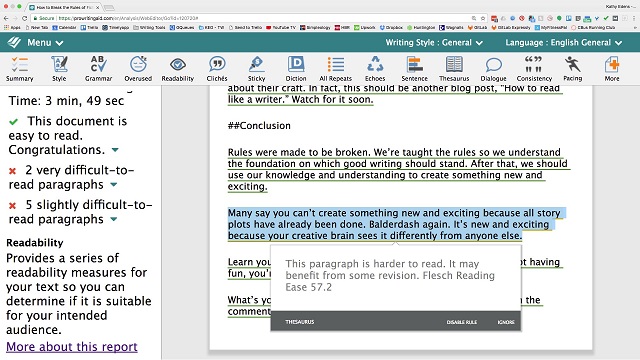Open the Language: English General dropdown
The height and width of the screenshot is (360, 640).
[x=564, y=42]
